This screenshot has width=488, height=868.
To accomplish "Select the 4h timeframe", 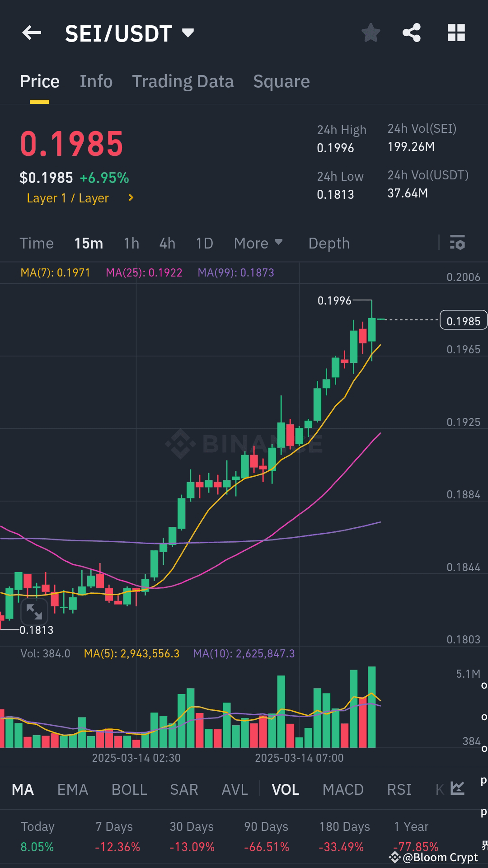I will pos(167,243).
